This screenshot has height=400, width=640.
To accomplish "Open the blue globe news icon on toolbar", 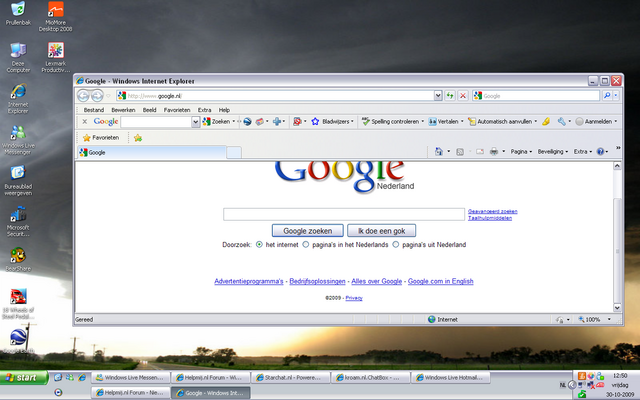I will click(x=247, y=122).
